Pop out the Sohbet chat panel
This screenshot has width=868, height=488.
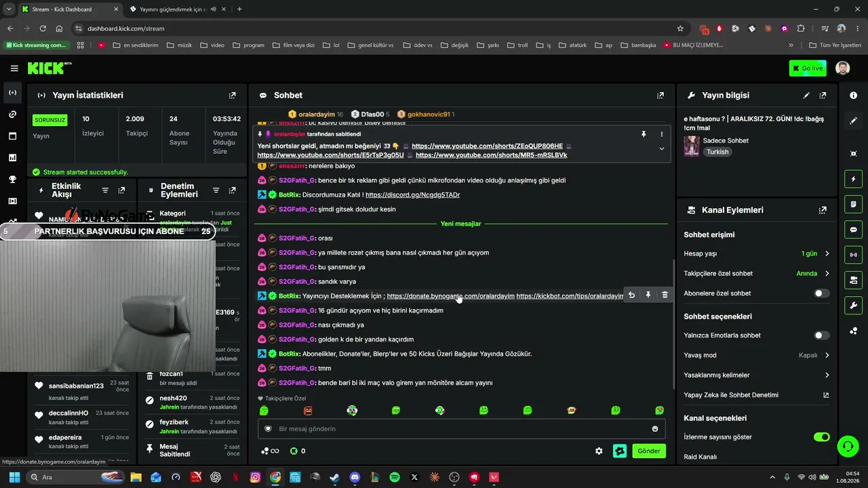click(660, 96)
